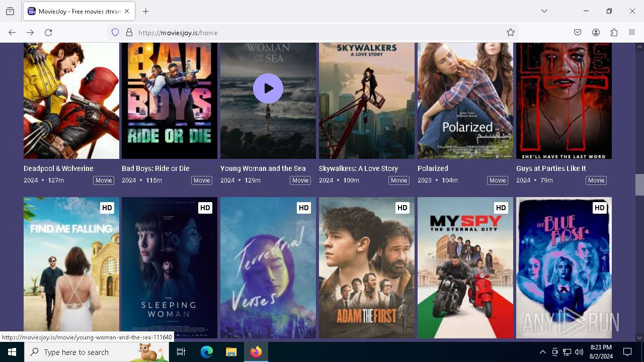Open the tracking protection shield icon
This screenshot has height=362, width=644.
click(115, 33)
